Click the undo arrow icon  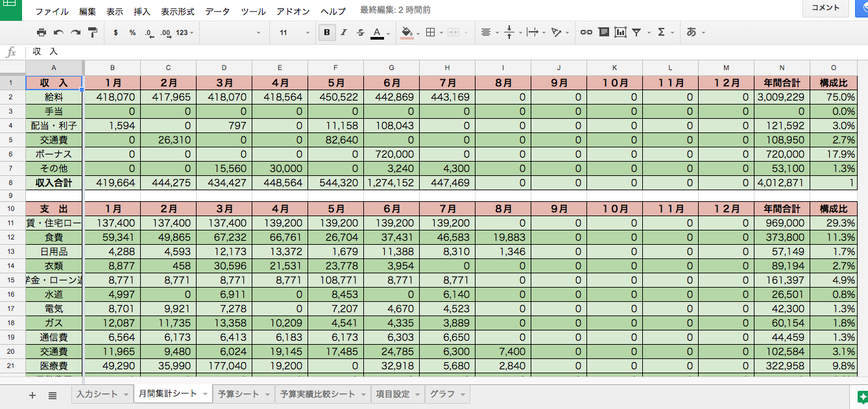click(58, 32)
